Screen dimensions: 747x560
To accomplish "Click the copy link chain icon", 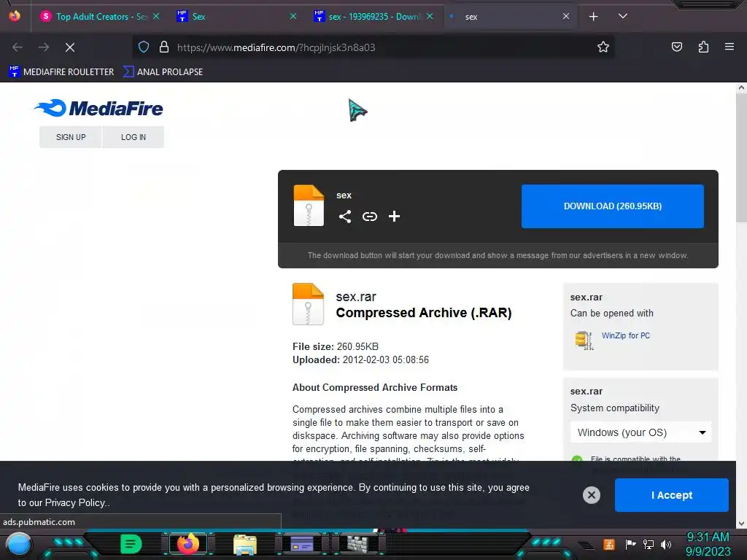I will (370, 217).
